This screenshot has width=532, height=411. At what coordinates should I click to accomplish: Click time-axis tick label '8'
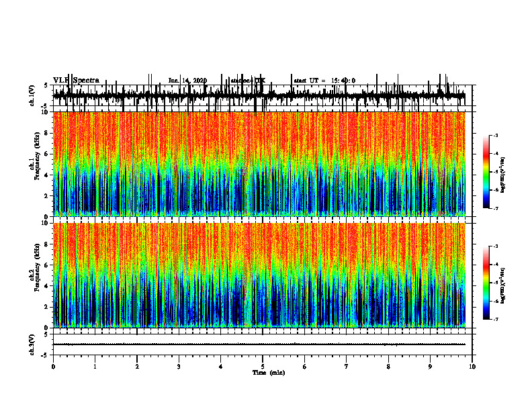coord(388,367)
